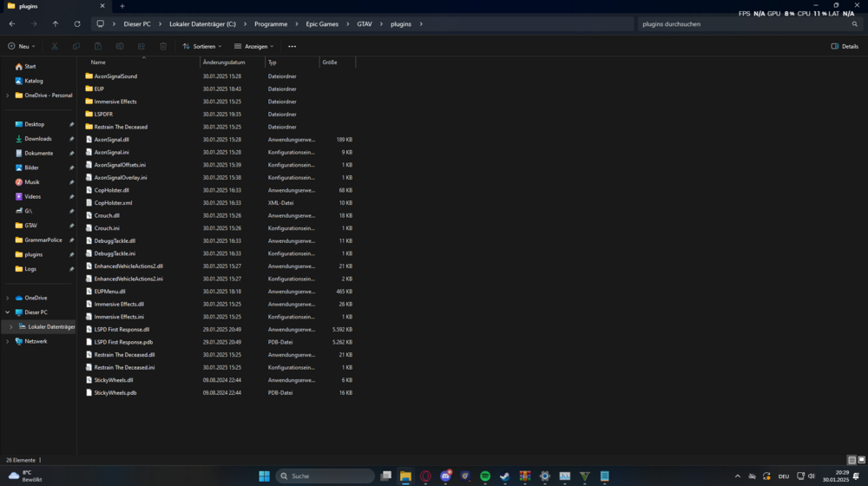The height and width of the screenshot is (486, 868).
Task: Click GTAV breadcrumb in address bar
Action: tap(365, 24)
